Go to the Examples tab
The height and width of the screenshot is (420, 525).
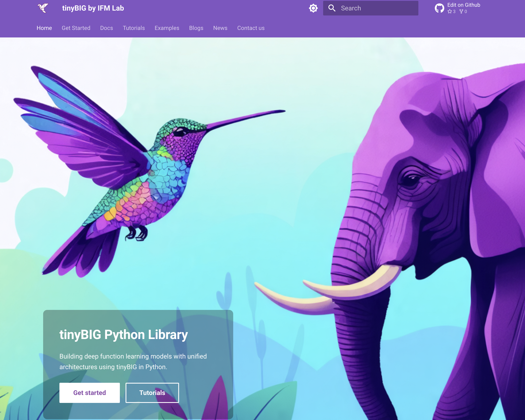click(167, 28)
